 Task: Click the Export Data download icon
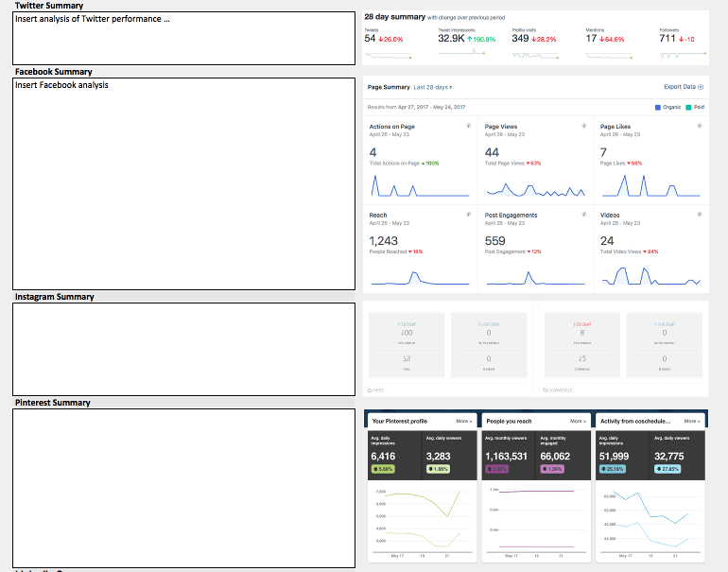[x=701, y=87]
